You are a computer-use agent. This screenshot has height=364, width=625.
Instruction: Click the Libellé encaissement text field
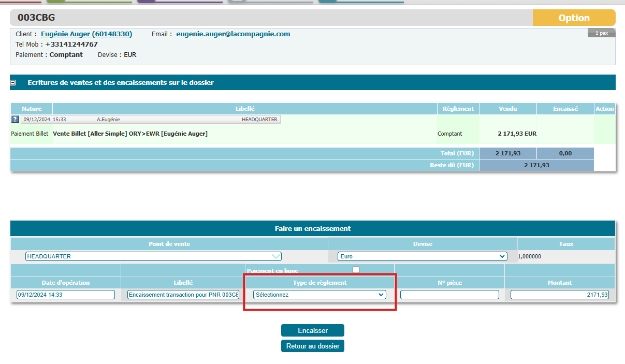tap(183, 294)
